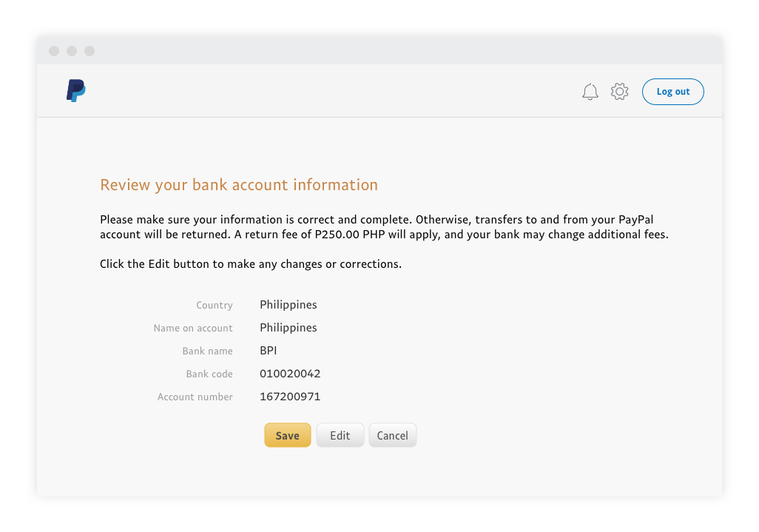Open the settings gear icon

[619, 92]
